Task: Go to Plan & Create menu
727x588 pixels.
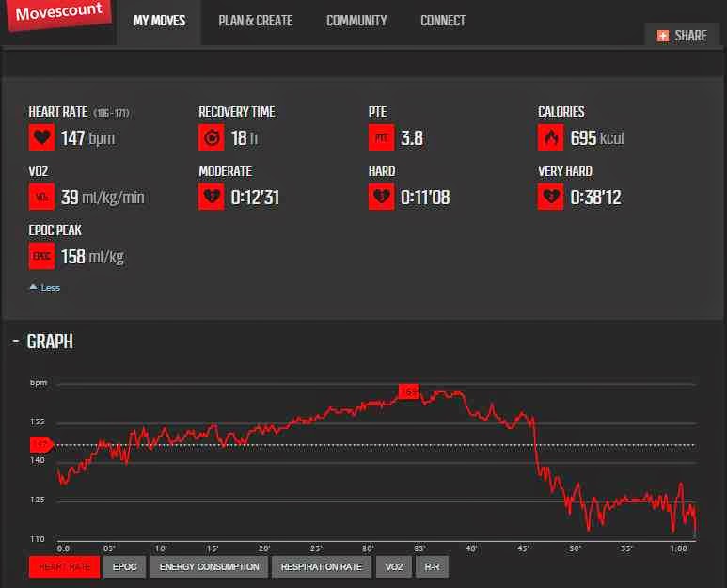Action: (256, 21)
